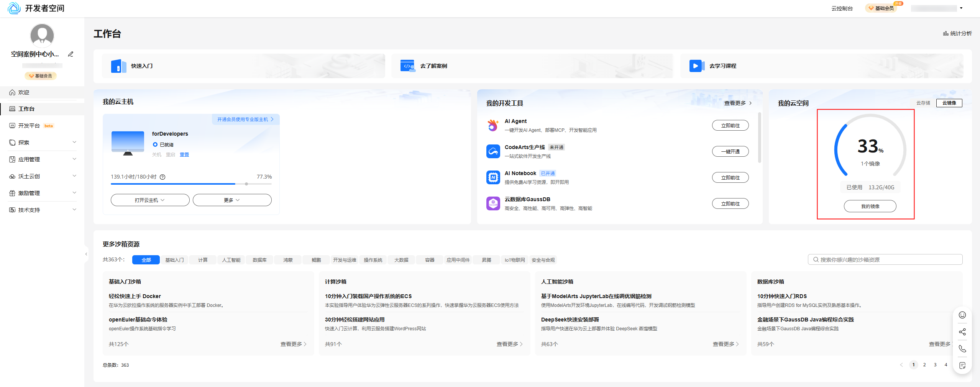Click the sandbox resource search field
Screen dimensions: 980x387
(x=885, y=259)
